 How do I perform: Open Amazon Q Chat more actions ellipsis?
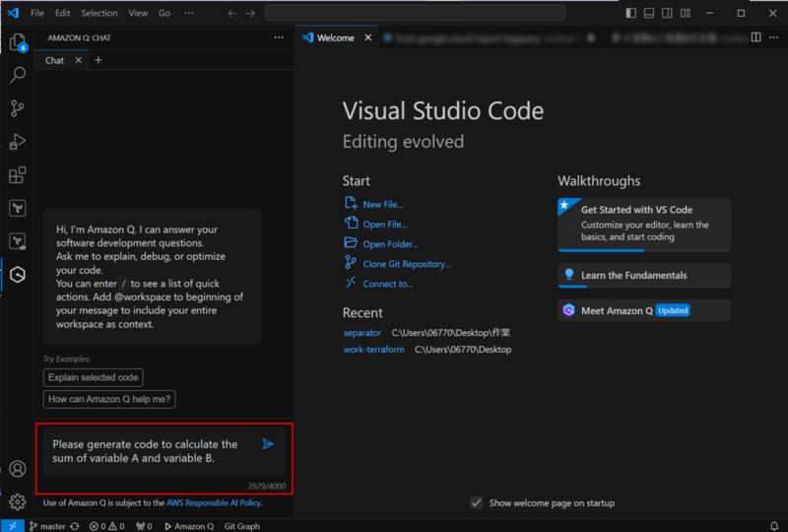(x=279, y=37)
